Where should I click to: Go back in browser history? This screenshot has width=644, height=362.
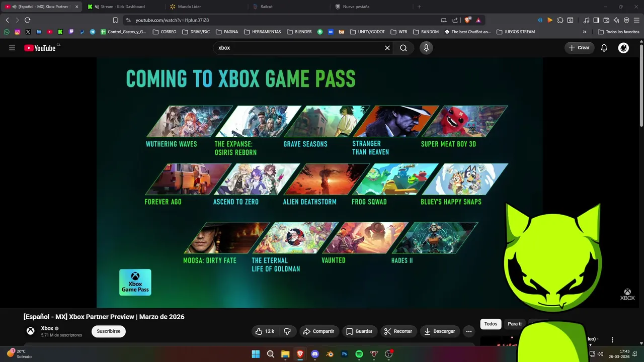(x=7, y=20)
